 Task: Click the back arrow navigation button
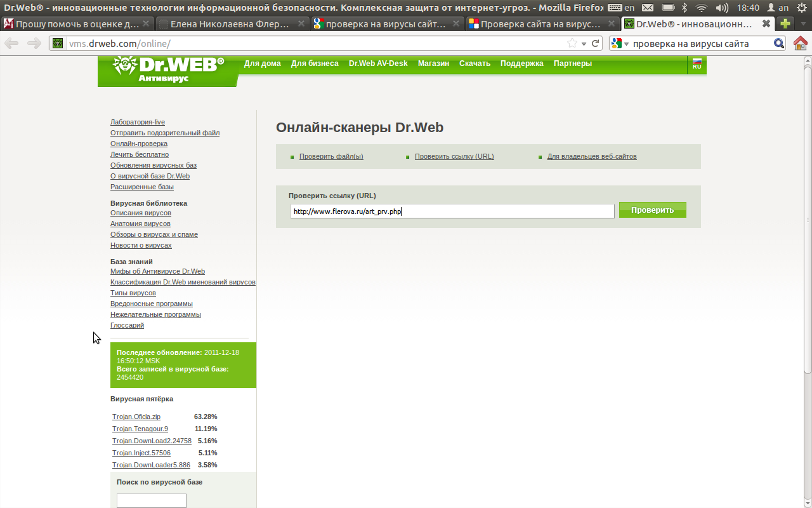pos(12,44)
